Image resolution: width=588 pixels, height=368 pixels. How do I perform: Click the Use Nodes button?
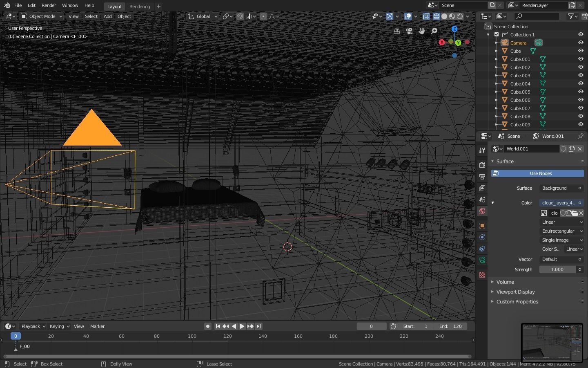(x=537, y=173)
